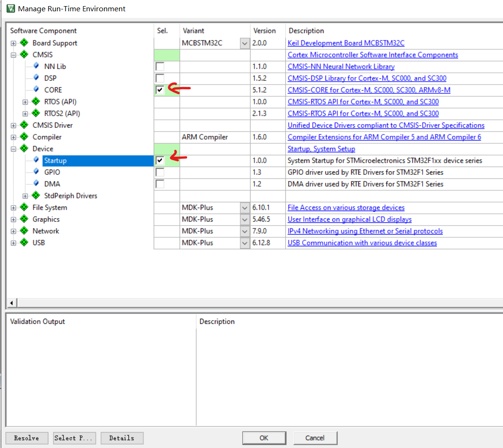Viewport: 503px width, 448px height.
Task: Click the Version column header
Action: pyautogui.click(x=264, y=31)
